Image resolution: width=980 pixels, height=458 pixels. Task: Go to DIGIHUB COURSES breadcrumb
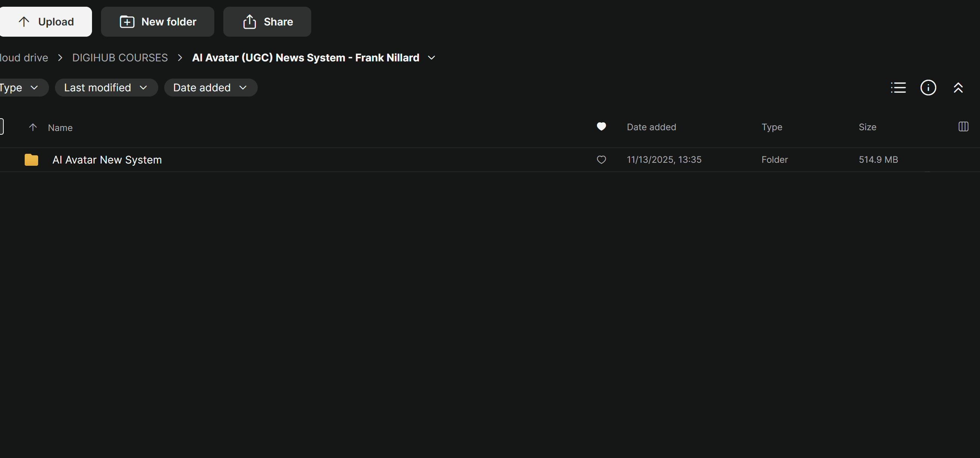120,58
